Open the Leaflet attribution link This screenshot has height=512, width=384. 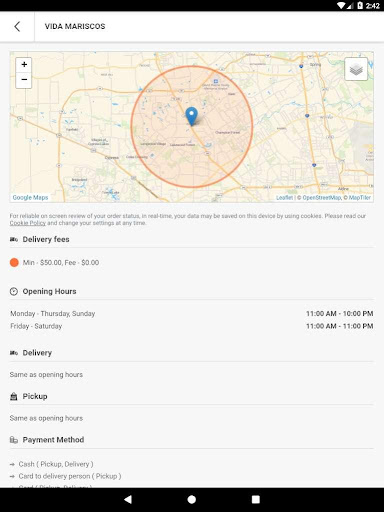[x=284, y=198]
